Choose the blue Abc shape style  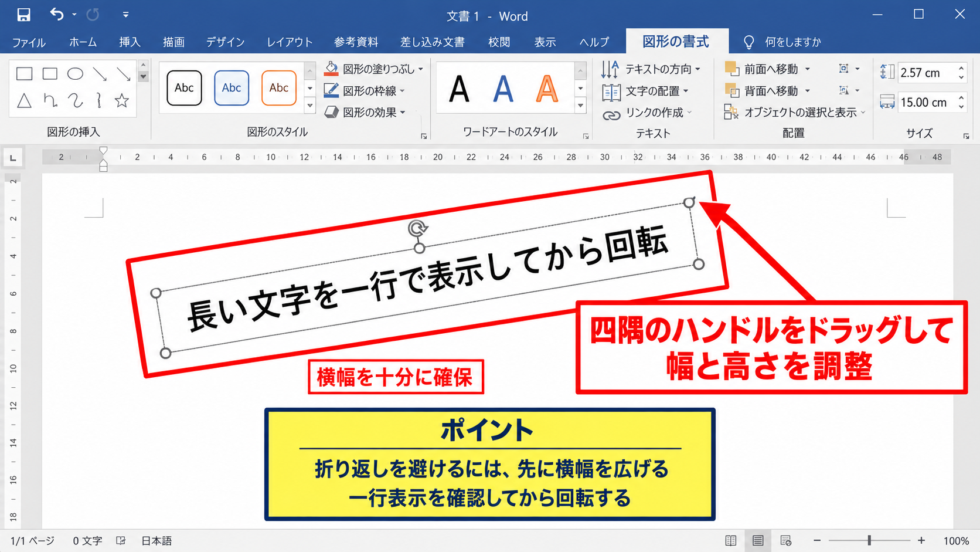click(232, 87)
